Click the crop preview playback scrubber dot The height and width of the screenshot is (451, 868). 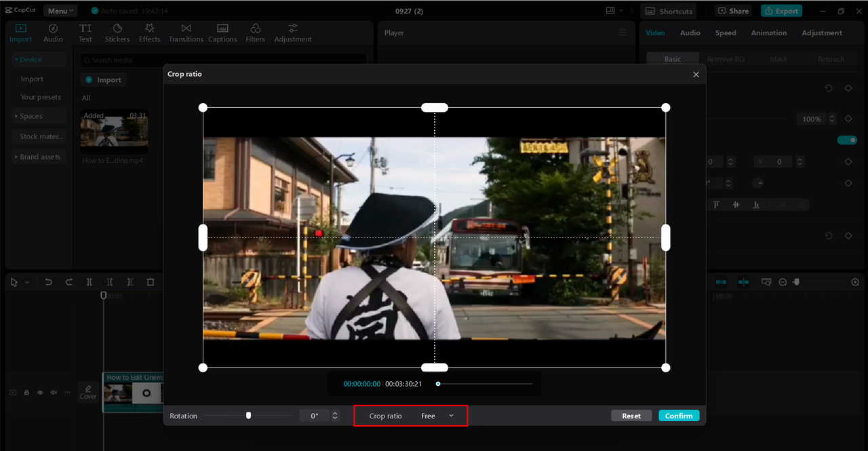438,384
